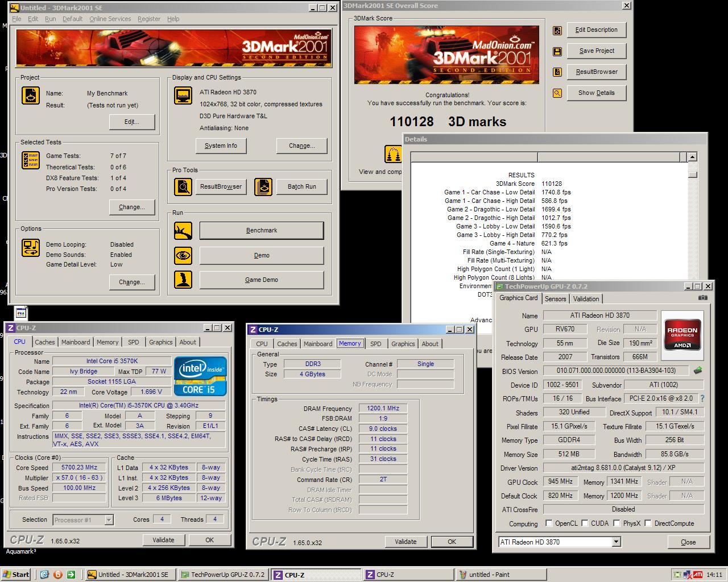Click Change... button in Display and CPU Settings

coord(301,145)
